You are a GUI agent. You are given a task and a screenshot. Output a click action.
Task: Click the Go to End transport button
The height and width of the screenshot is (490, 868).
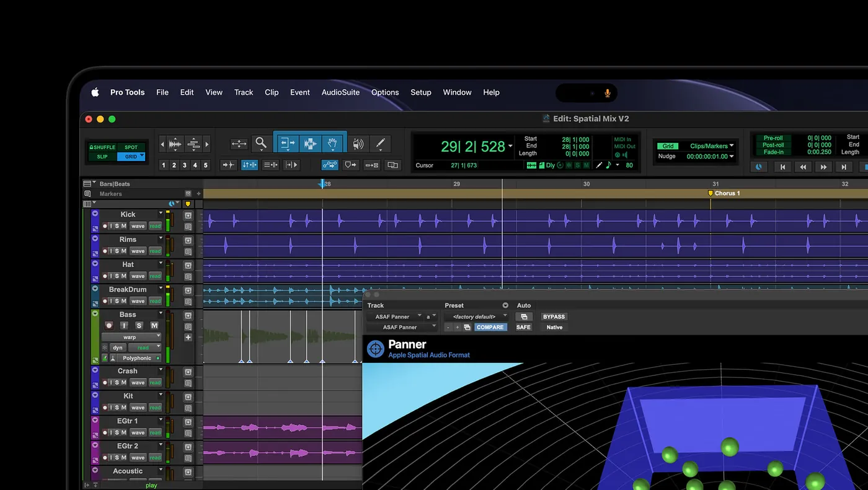843,167
